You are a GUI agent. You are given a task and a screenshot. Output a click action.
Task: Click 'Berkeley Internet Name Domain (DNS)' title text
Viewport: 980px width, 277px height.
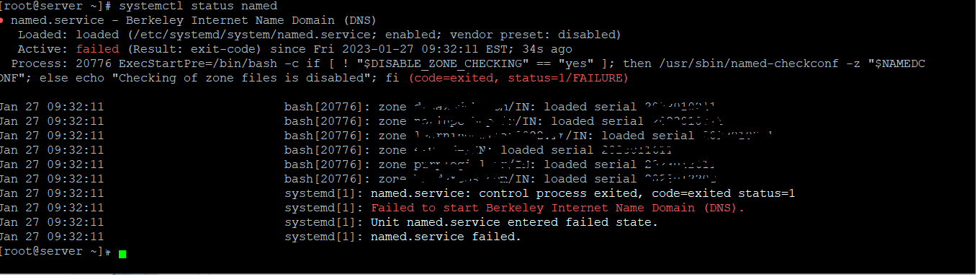pyautogui.click(x=251, y=20)
